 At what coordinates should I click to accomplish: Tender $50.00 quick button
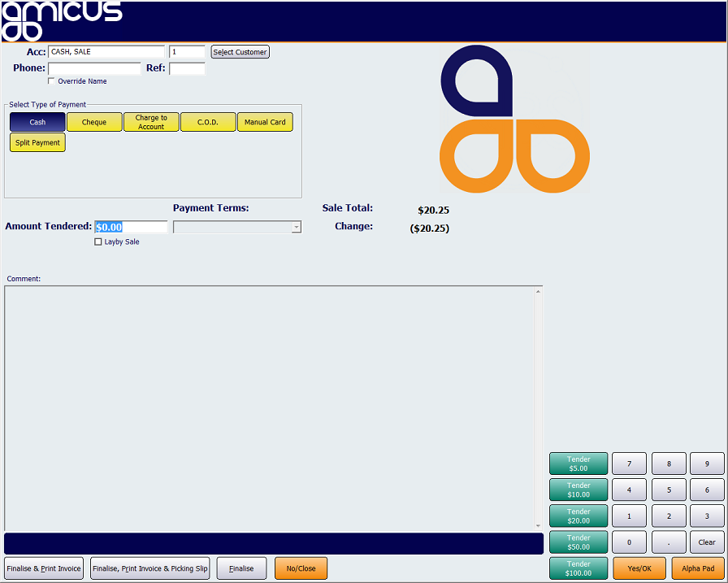[578, 542]
